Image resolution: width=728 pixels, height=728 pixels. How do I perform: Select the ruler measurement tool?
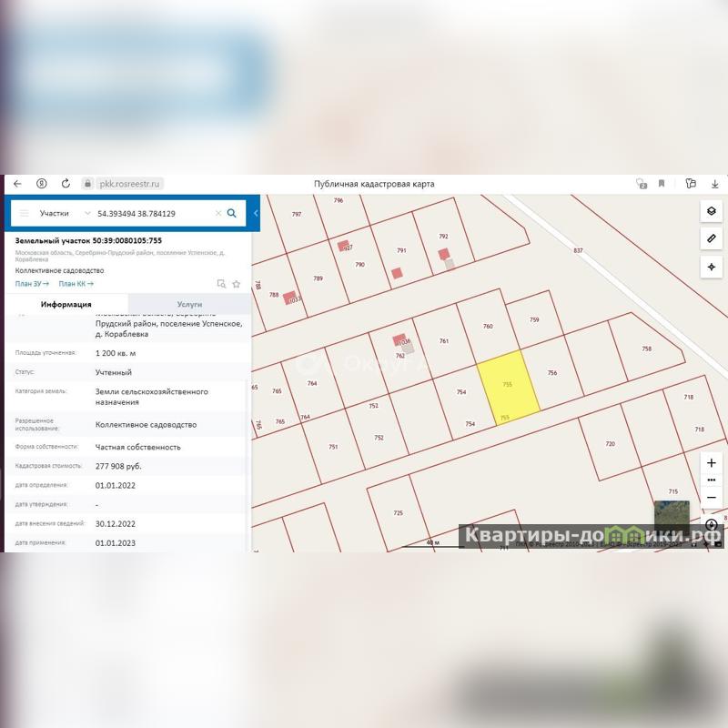pyautogui.click(x=712, y=238)
